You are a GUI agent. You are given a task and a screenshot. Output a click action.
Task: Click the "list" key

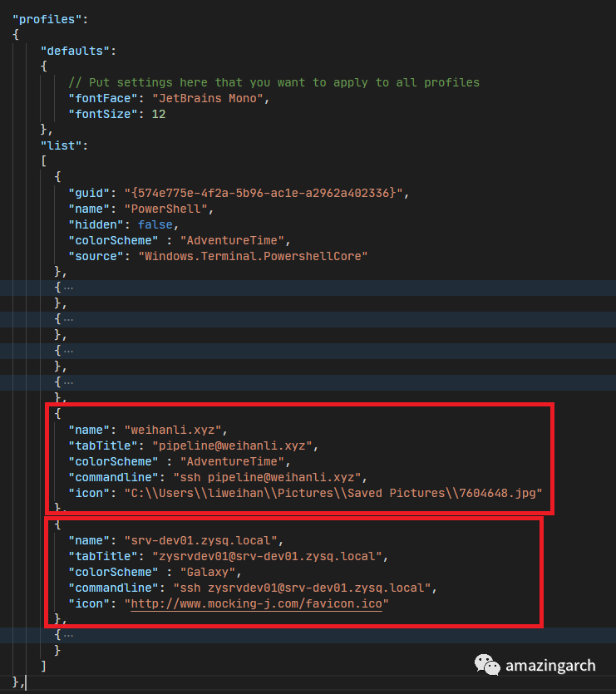tap(62, 145)
